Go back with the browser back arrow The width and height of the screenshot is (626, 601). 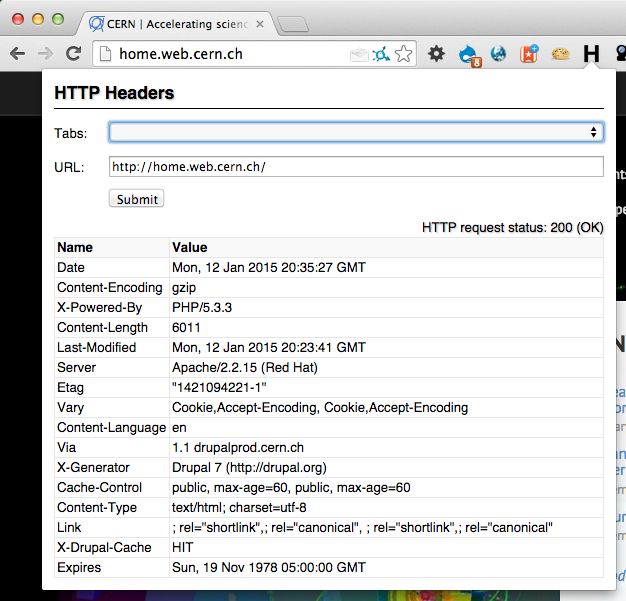[x=18, y=54]
